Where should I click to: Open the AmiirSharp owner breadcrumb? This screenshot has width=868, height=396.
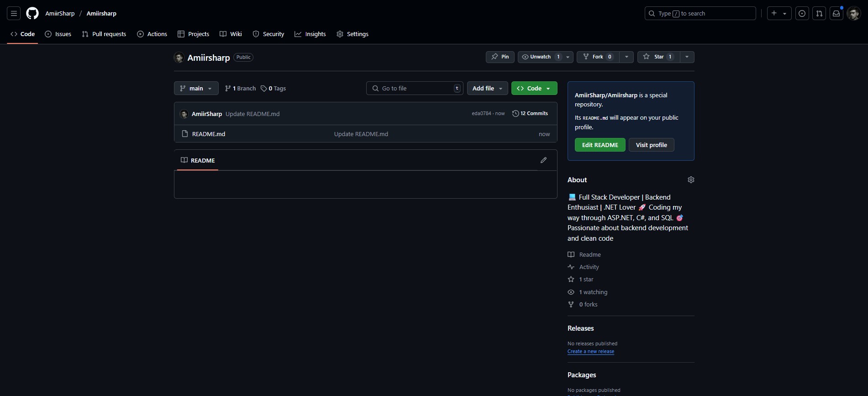(x=60, y=14)
